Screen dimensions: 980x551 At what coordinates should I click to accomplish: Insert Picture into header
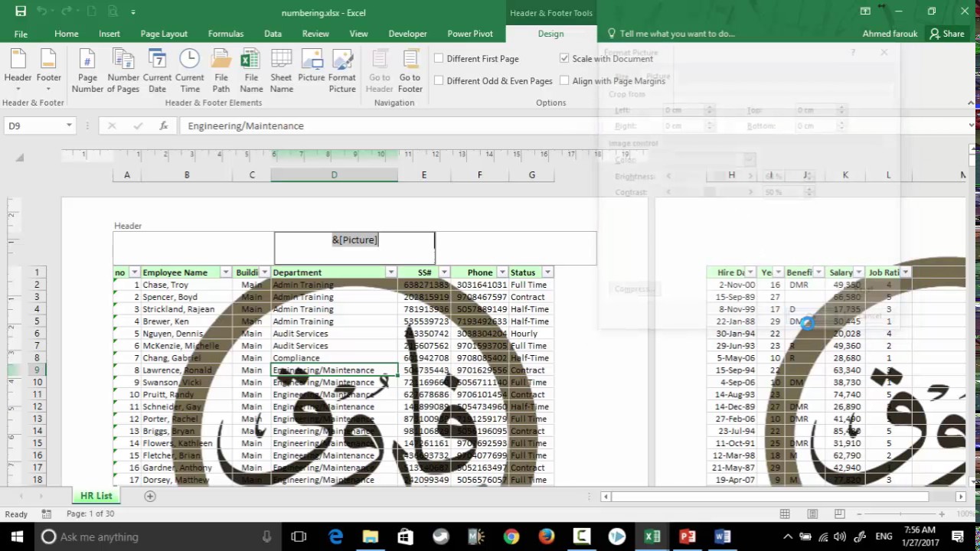(x=312, y=65)
